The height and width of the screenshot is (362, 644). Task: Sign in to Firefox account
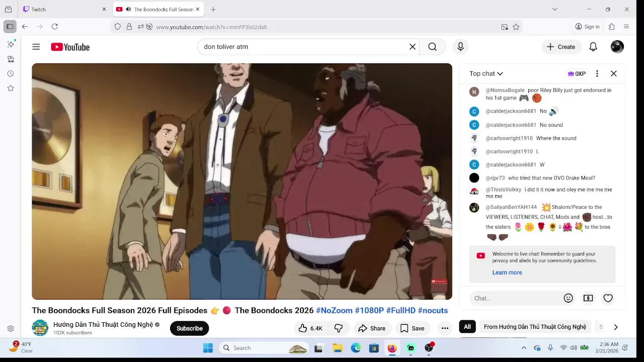(x=587, y=27)
